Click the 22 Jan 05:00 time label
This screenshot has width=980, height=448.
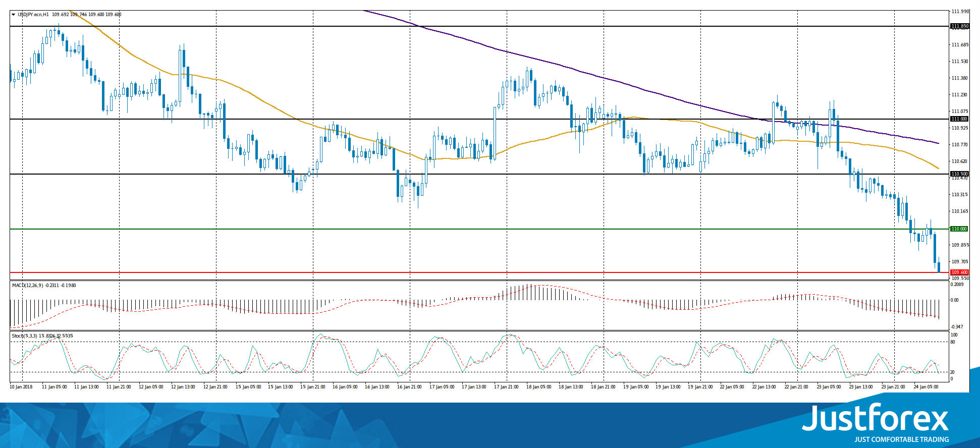tap(732, 387)
